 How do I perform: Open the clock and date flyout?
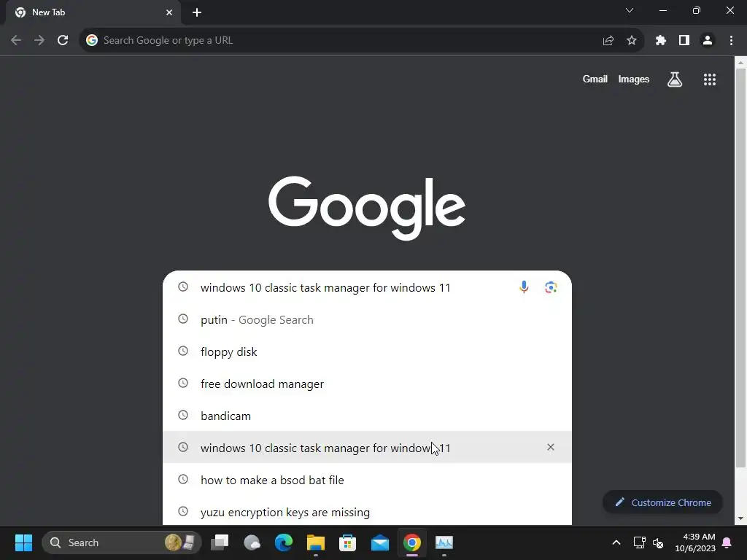[695, 542]
